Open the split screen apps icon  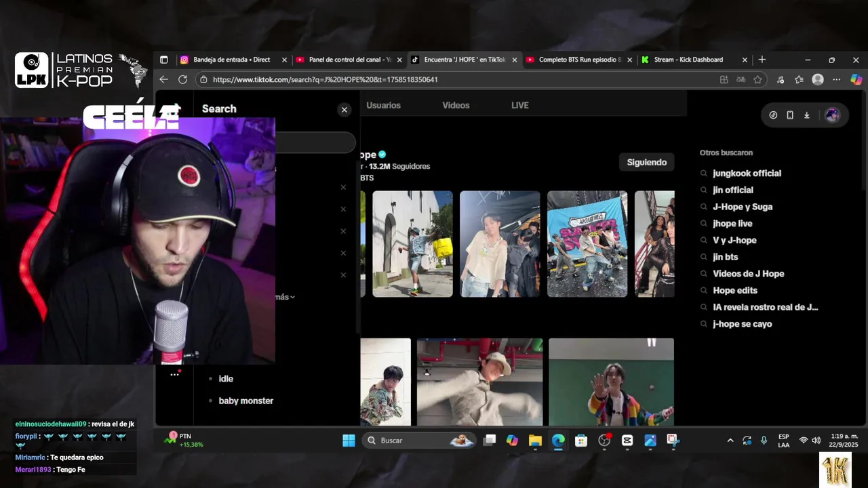(x=724, y=79)
